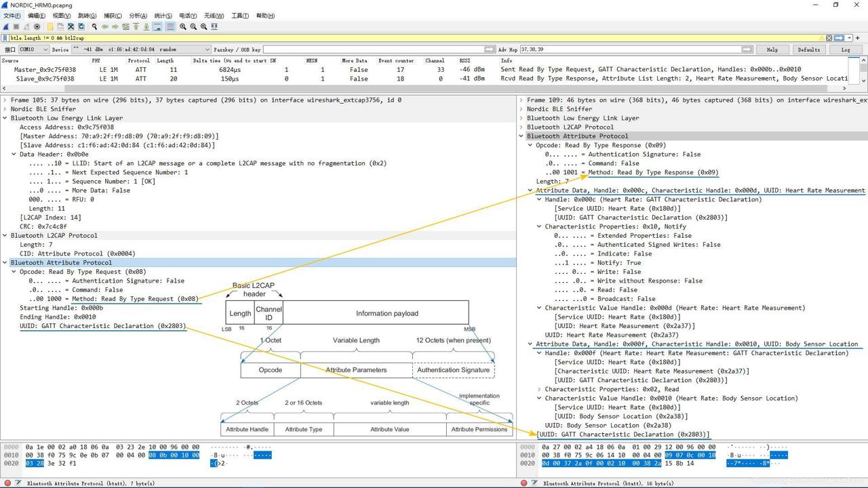This screenshot has height=488, width=868.
Task: Click the Passkey / OOB key input field
Action: (373, 49)
